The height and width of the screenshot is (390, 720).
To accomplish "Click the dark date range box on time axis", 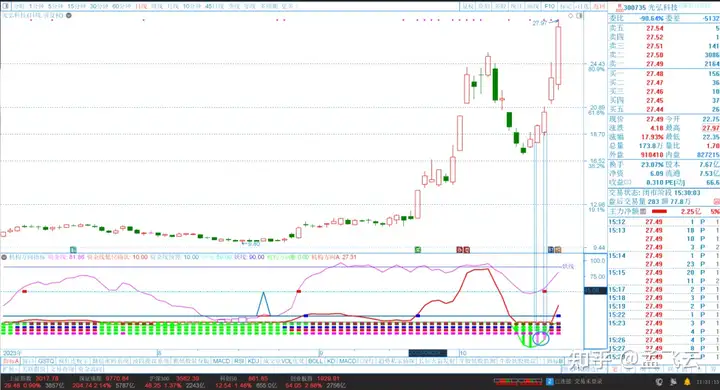I will [x=428, y=353].
